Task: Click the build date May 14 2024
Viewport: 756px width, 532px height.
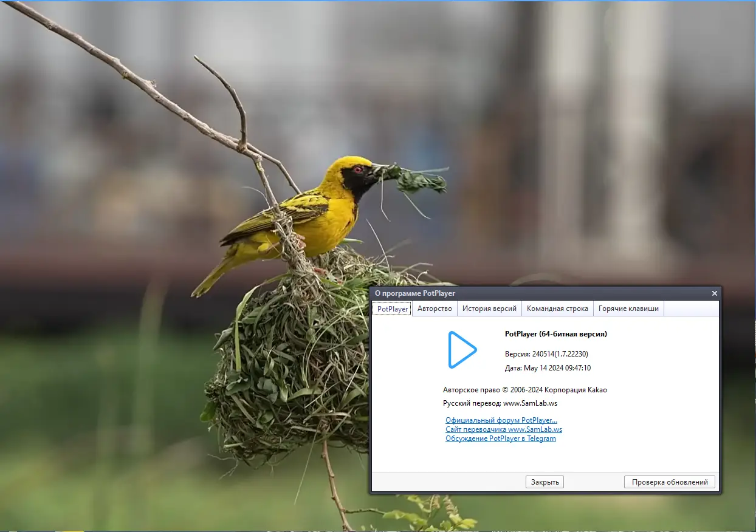Action: [546, 367]
